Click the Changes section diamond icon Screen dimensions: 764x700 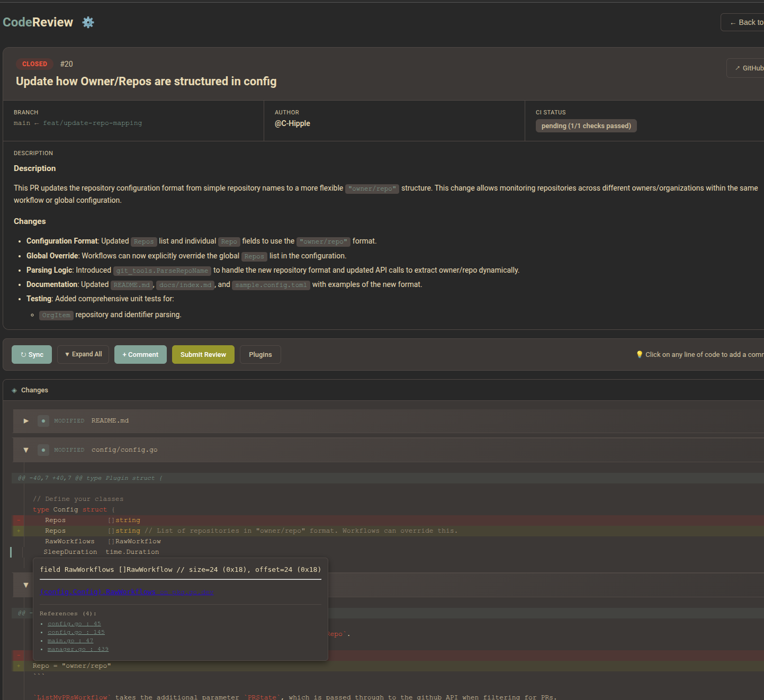click(x=14, y=390)
